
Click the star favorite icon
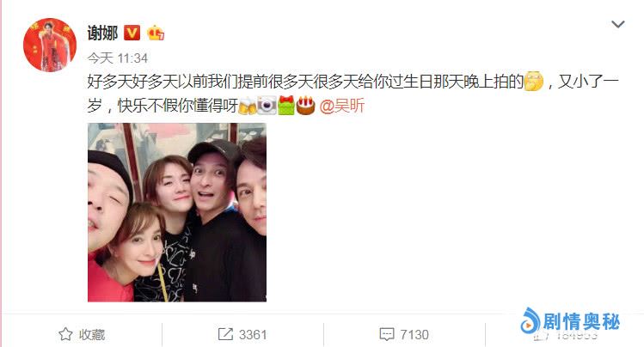point(65,334)
